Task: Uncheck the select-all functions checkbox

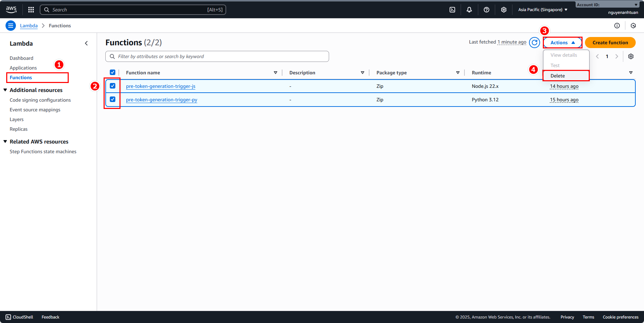Action: coord(113,72)
